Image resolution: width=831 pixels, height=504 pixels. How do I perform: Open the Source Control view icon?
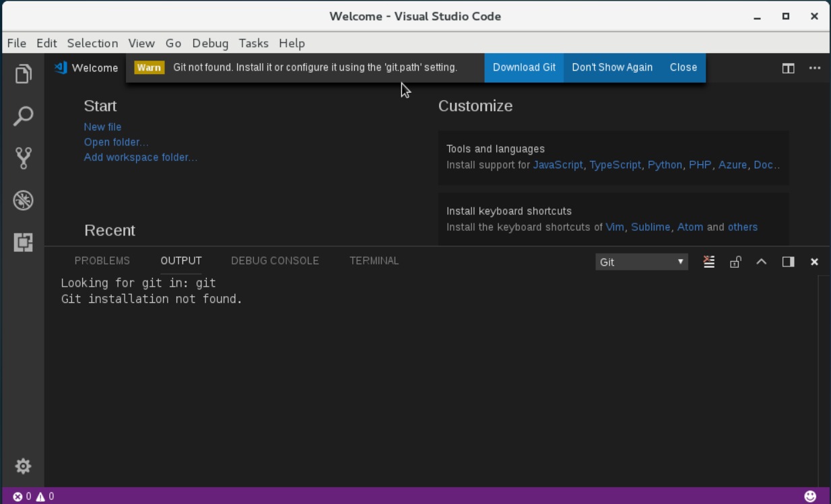click(x=23, y=158)
